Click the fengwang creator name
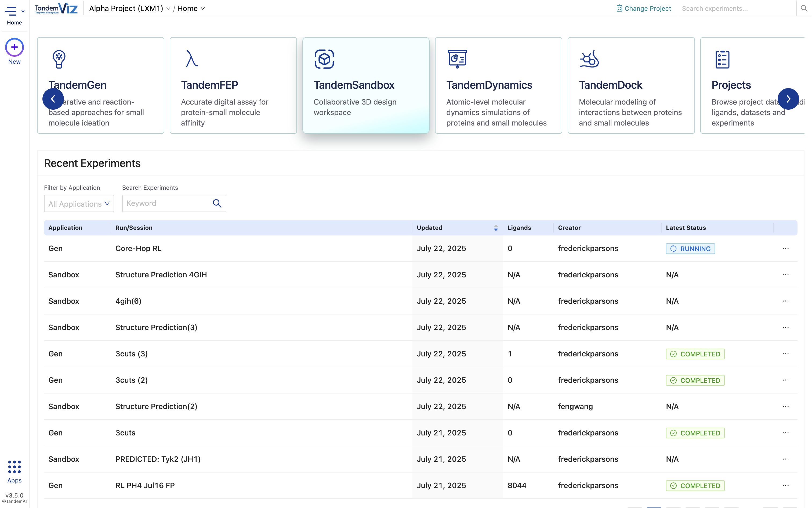This screenshot has width=812, height=508. (575, 406)
